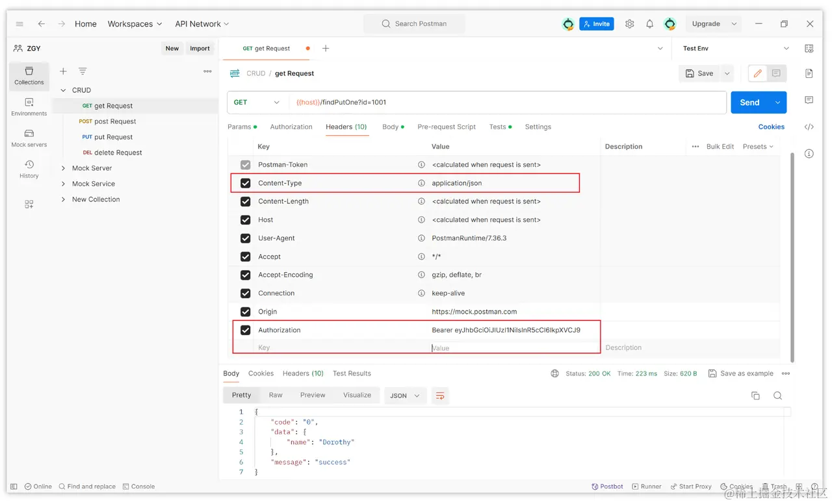Screen dimensions: 832x504
Task: Open collections more options ellipsis
Action: [x=207, y=71]
